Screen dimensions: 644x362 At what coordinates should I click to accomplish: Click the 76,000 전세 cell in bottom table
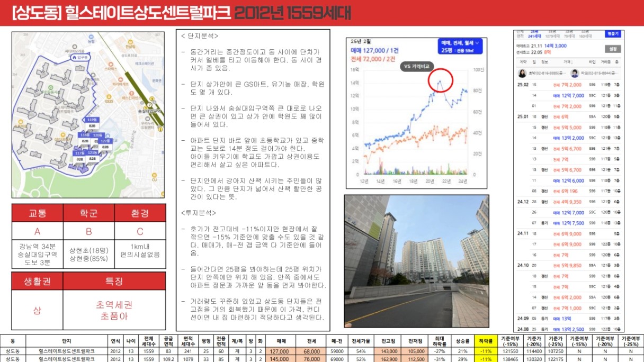click(x=311, y=358)
